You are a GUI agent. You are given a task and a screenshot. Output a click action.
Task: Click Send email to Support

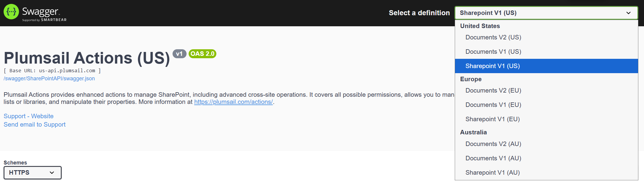[34, 124]
